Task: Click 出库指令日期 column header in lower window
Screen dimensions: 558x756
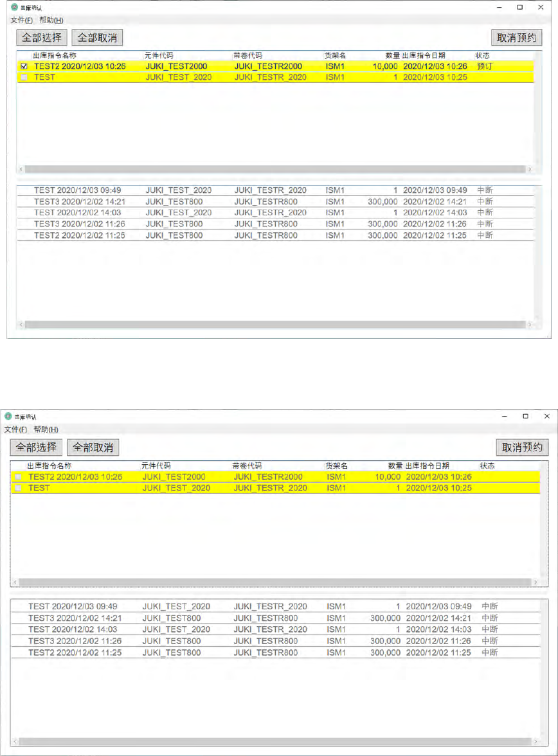Action: (428, 465)
